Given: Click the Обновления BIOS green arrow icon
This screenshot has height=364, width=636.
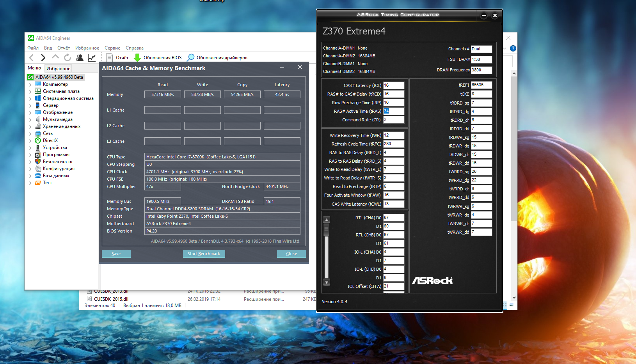Looking at the screenshot, I should pyautogui.click(x=137, y=58).
